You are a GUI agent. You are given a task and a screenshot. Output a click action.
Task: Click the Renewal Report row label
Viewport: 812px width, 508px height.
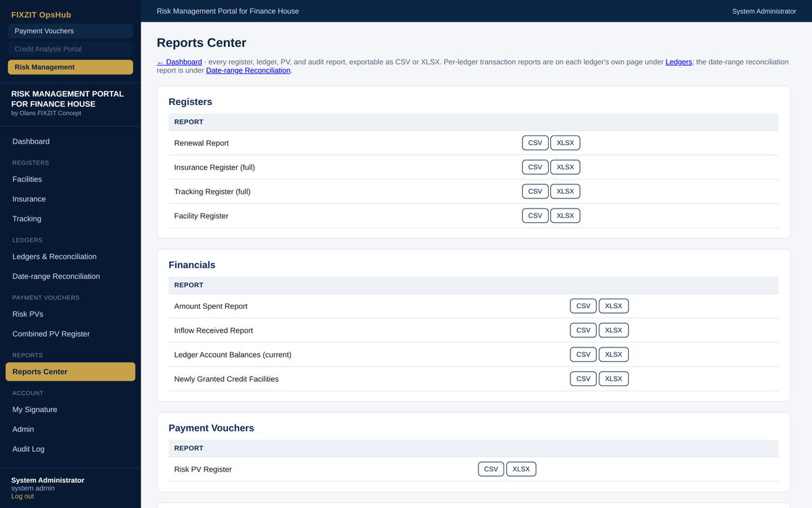tap(202, 143)
